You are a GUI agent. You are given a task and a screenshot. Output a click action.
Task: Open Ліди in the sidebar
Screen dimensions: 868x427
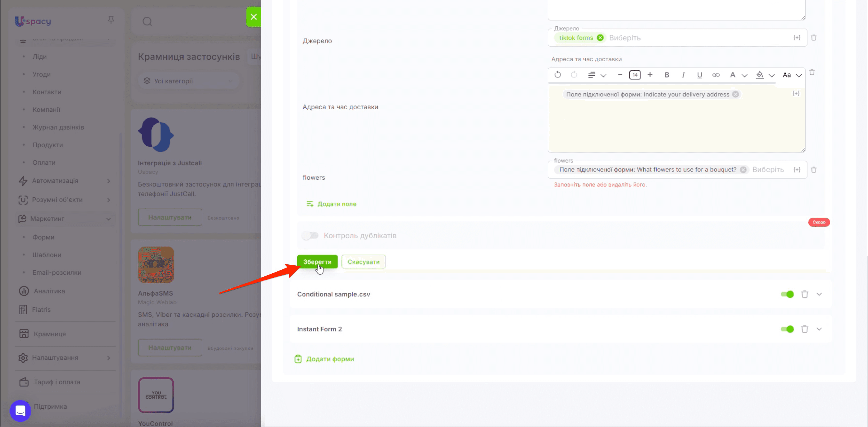39,57
